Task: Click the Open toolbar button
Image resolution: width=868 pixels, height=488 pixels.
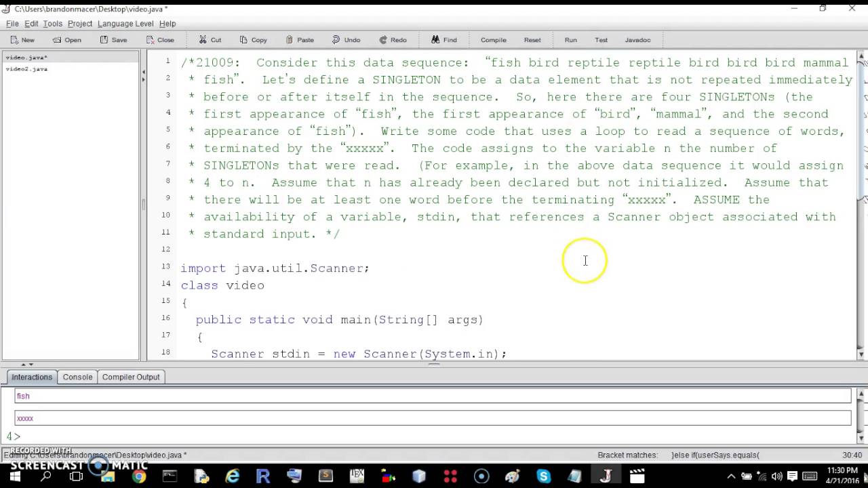Action: tap(67, 40)
